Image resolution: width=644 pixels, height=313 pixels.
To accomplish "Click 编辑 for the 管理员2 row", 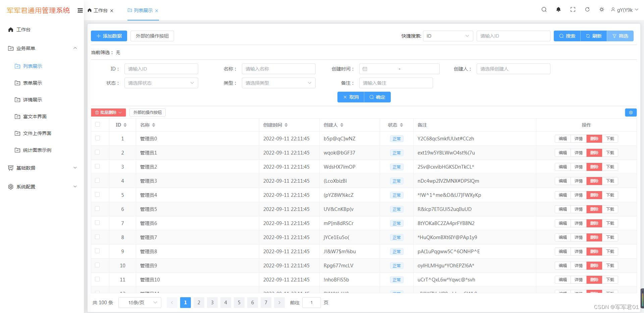I will [563, 167].
